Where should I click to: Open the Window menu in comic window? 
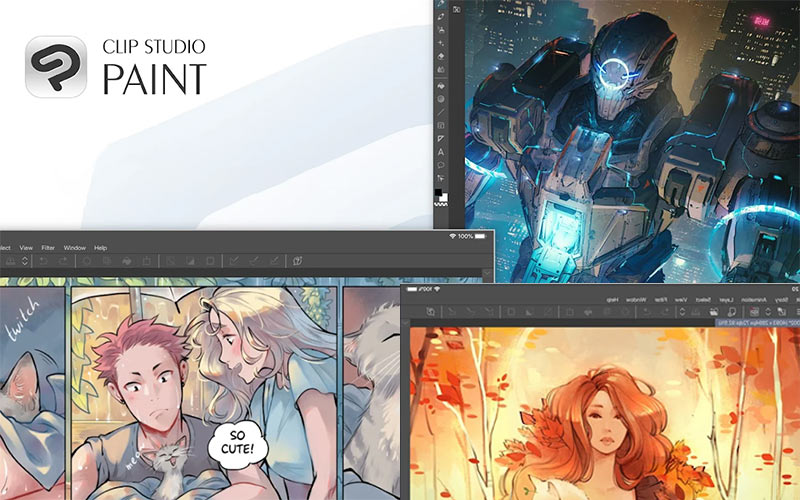[x=74, y=247]
